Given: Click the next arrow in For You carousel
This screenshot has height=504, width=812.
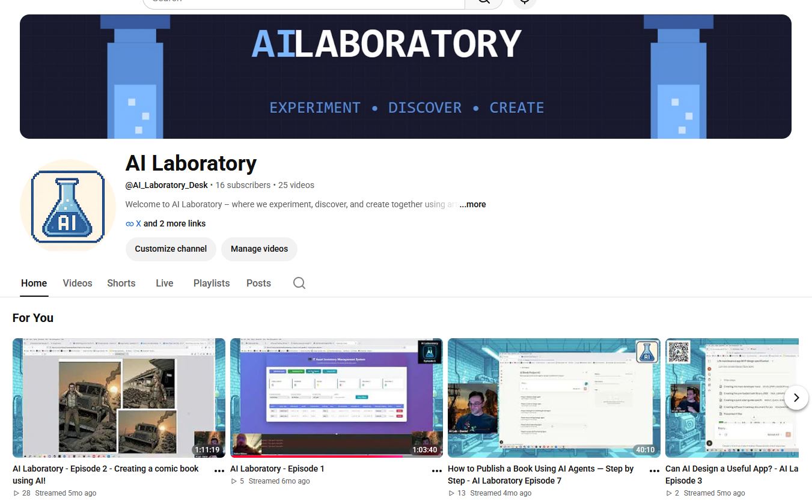Looking at the screenshot, I should 796,398.
